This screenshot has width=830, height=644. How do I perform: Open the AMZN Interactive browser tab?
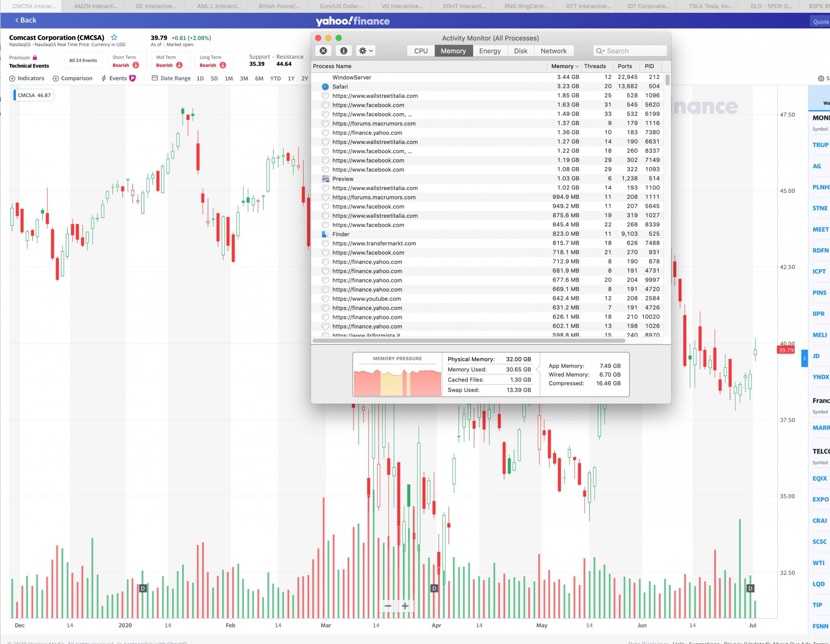pos(96,6)
